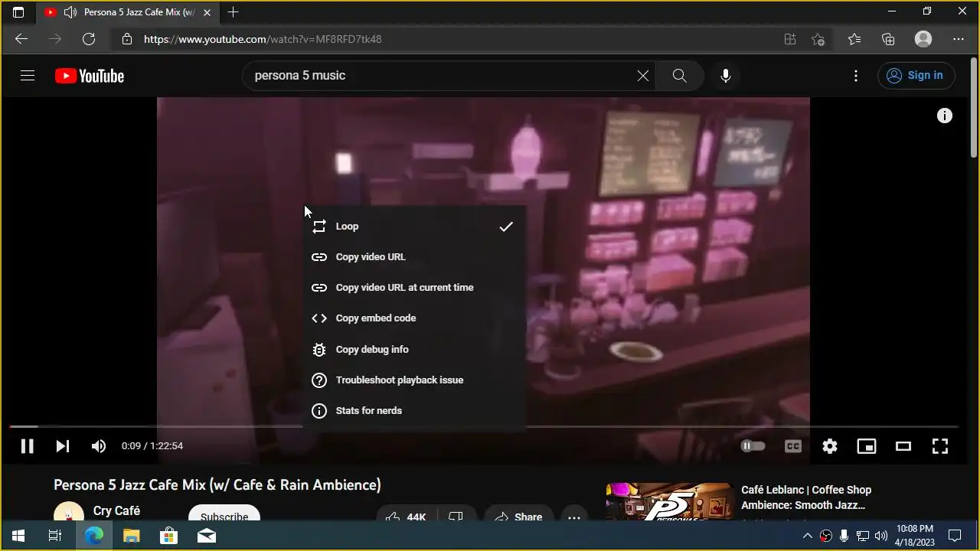Subscribe to Cry Café channel
Viewport: 980px width, 551px height.
224,513
